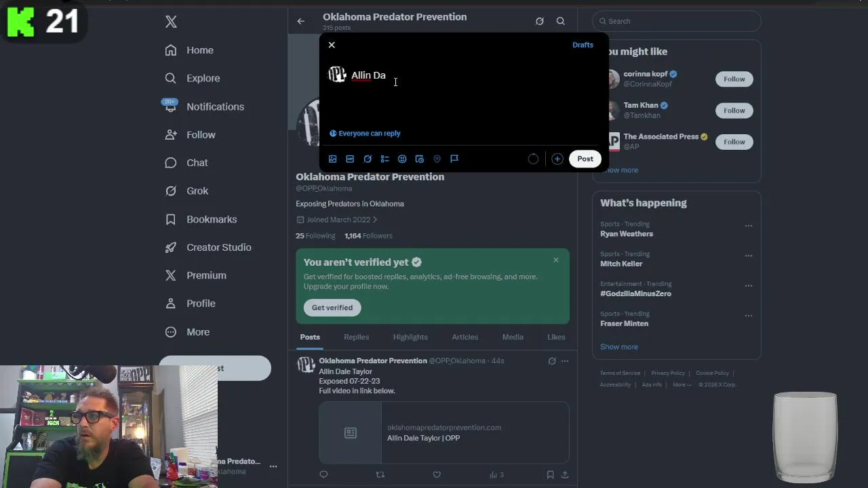868x488 pixels.
Task: Open Creator Studio in the sidebar
Action: [208, 247]
